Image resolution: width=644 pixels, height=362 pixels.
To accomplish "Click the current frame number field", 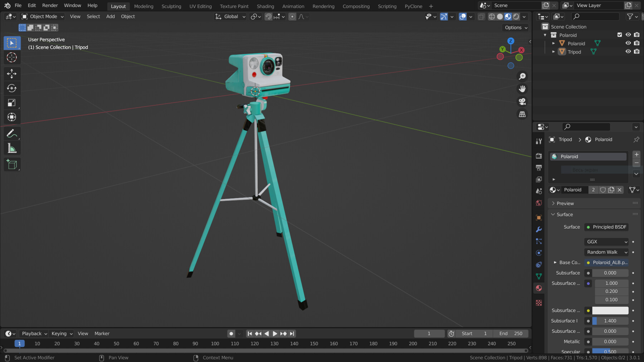I will click(x=429, y=333).
